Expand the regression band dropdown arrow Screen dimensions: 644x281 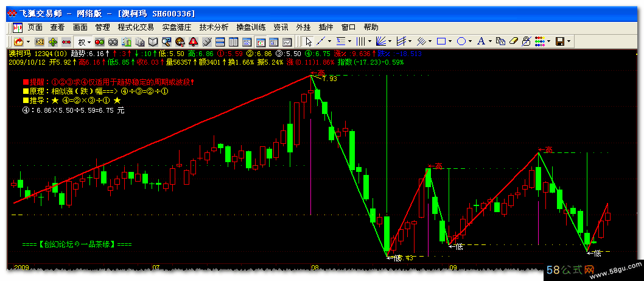point(430,41)
